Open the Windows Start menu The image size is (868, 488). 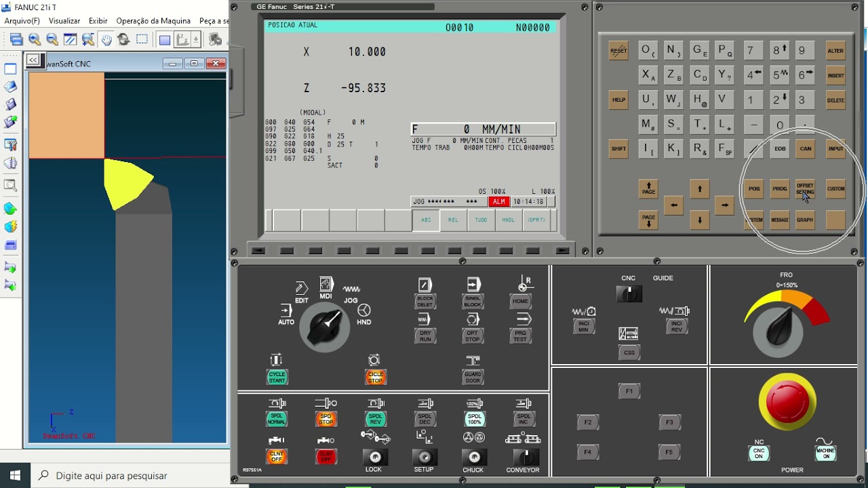[15, 476]
